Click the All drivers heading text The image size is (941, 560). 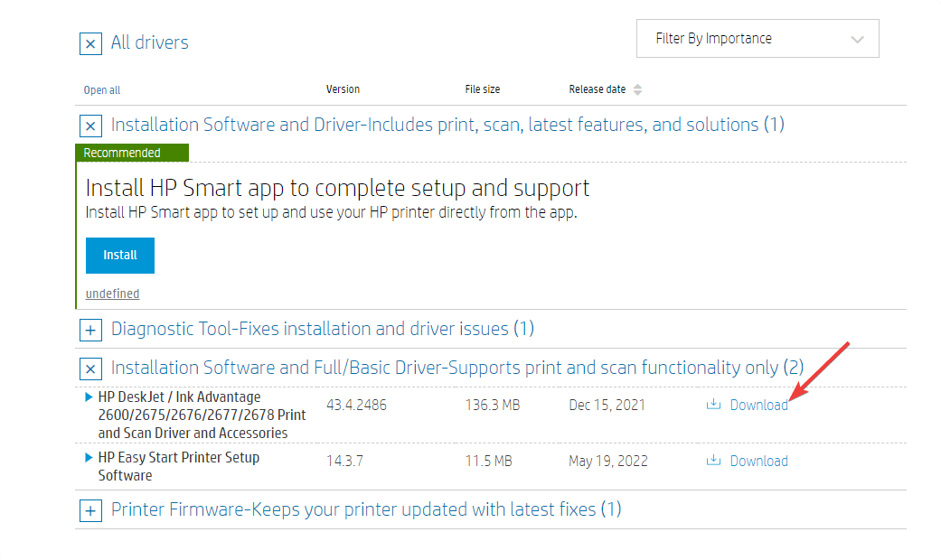pos(149,42)
